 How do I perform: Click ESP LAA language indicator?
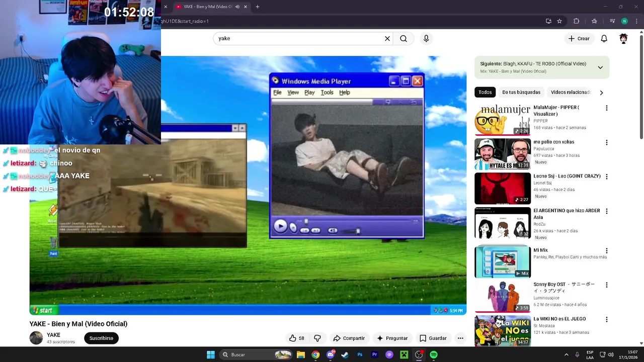click(x=590, y=354)
